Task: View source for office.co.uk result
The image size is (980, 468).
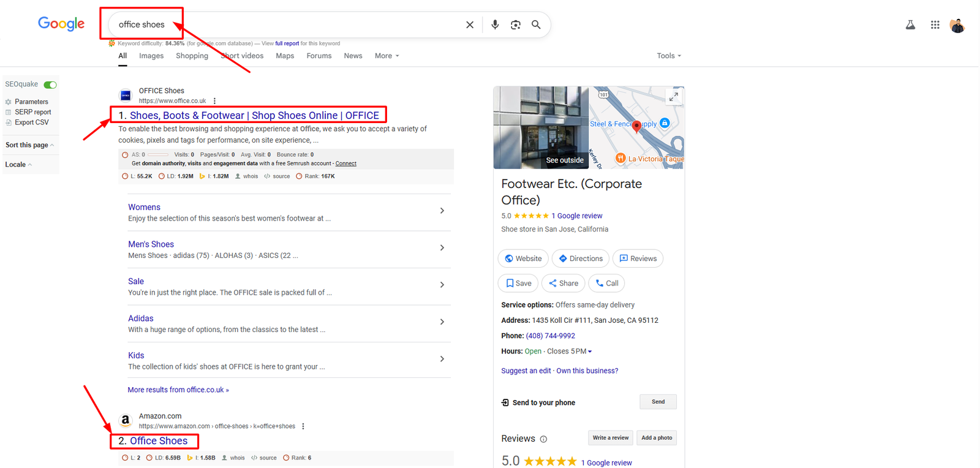Action: pos(277,176)
